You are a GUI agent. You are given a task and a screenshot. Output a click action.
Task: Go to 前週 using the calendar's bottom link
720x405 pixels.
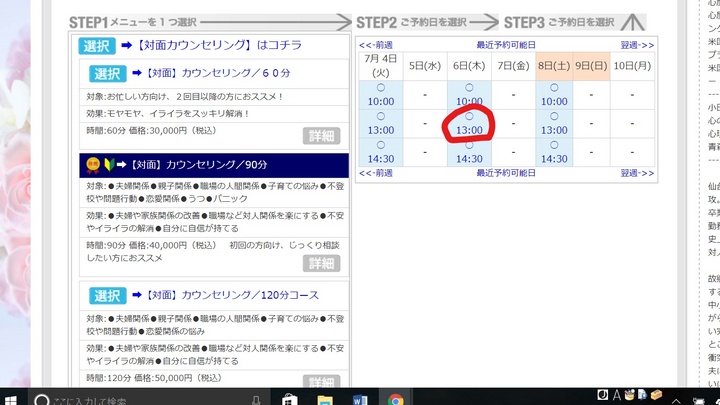click(x=376, y=173)
